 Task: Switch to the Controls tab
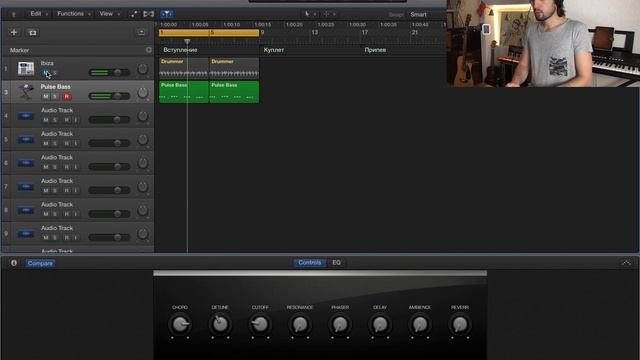click(x=309, y=262)
